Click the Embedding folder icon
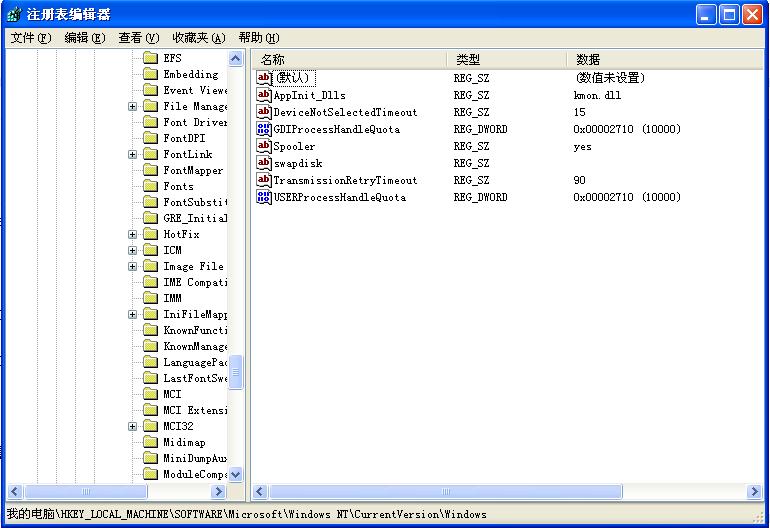Viewport: 770px width, 528px height. click(x=150, y=74)
